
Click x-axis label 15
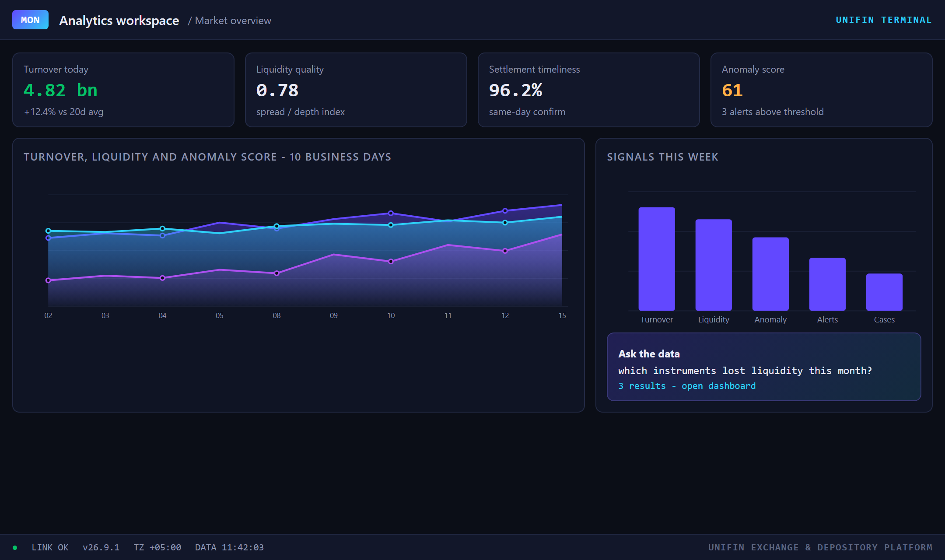562,315
